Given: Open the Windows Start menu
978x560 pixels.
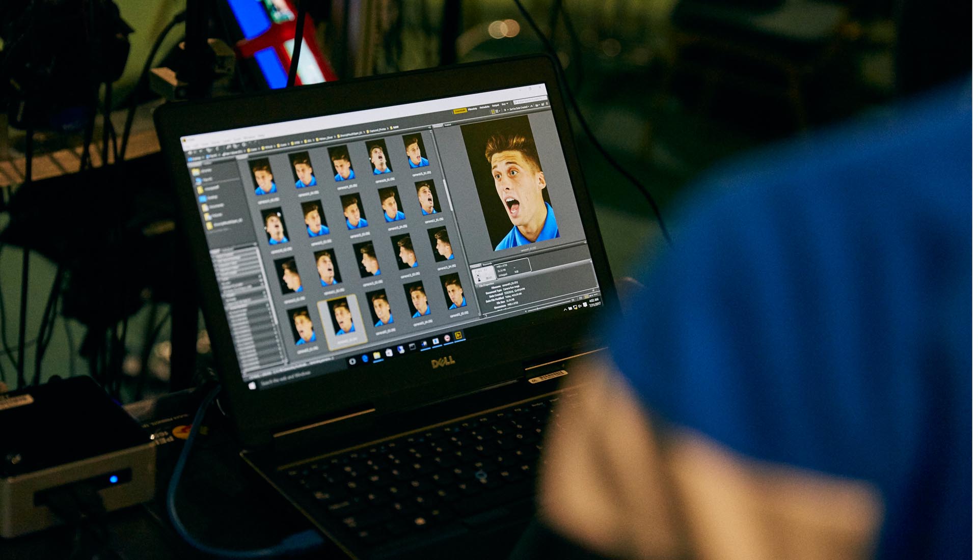Looking at the screenshot, I should pyautogui.click(x=253, y=385).
